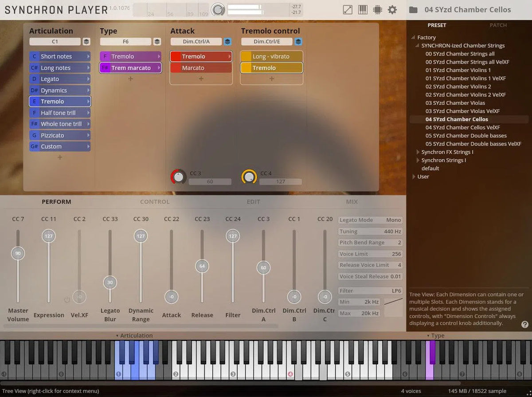Click the layers icon beside Articulation C1

pyautogui.click(x=86, y=42)
